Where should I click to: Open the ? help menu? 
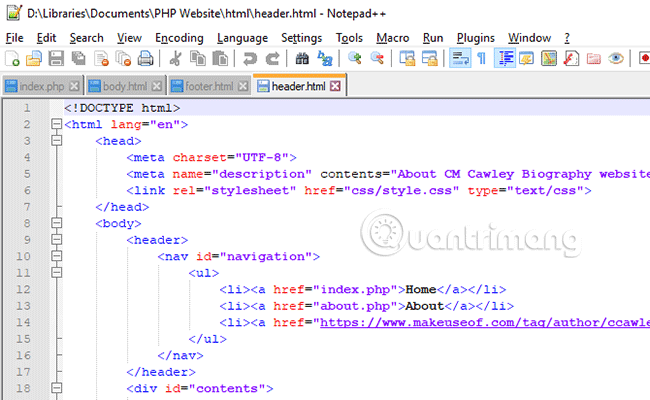click(x=567, y=38)
